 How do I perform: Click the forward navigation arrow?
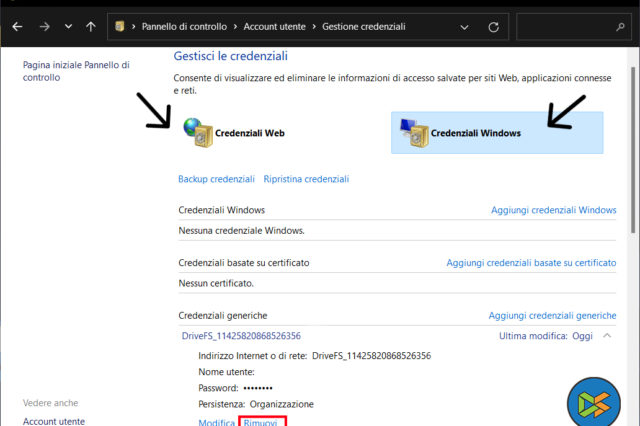(43, 26)
